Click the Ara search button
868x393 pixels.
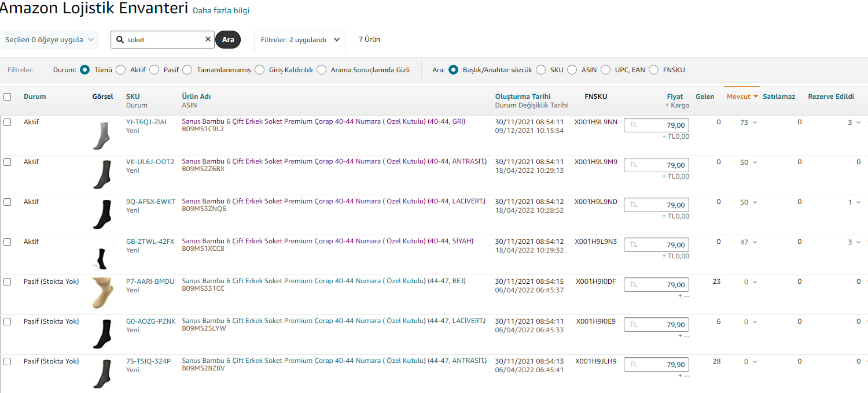click(x=228, y=40)
